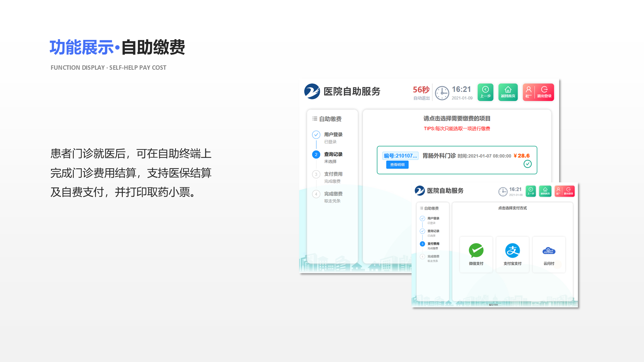
Task: Click the 自助缴费 list icon in sidebar
Action: 315,118
